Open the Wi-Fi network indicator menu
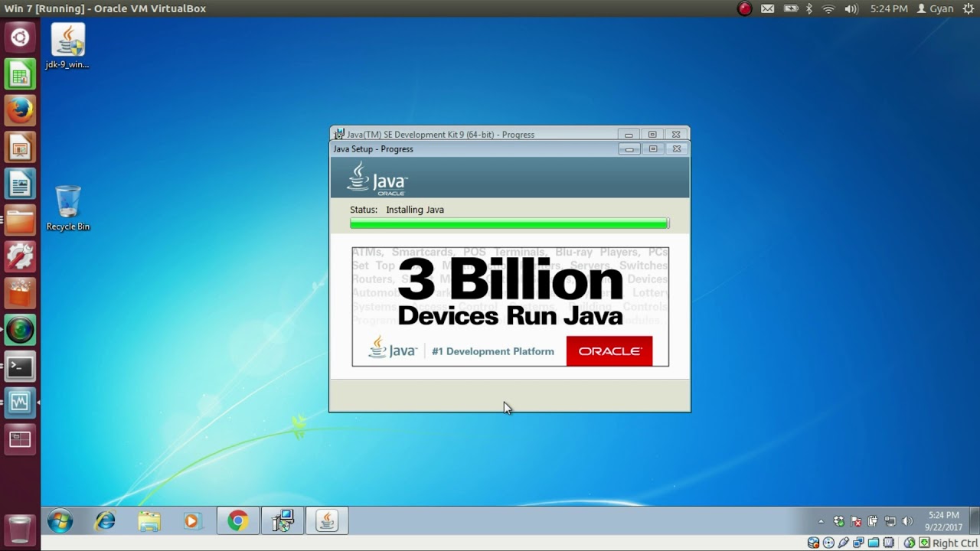The image size is (980, 551). pyautogui.click(x=828, y=8)
